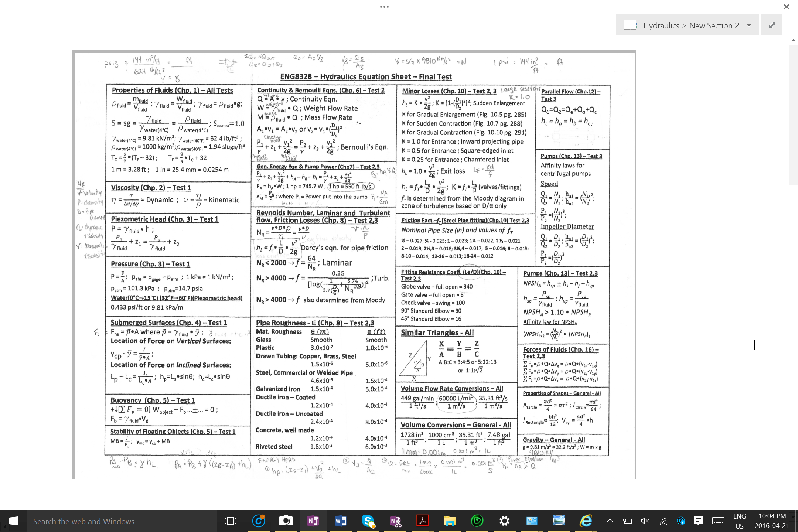Viewport: 798px width, 532px height.
Task: Exit full-page view using the diagonal arrows icon
Action: (772, 25)
